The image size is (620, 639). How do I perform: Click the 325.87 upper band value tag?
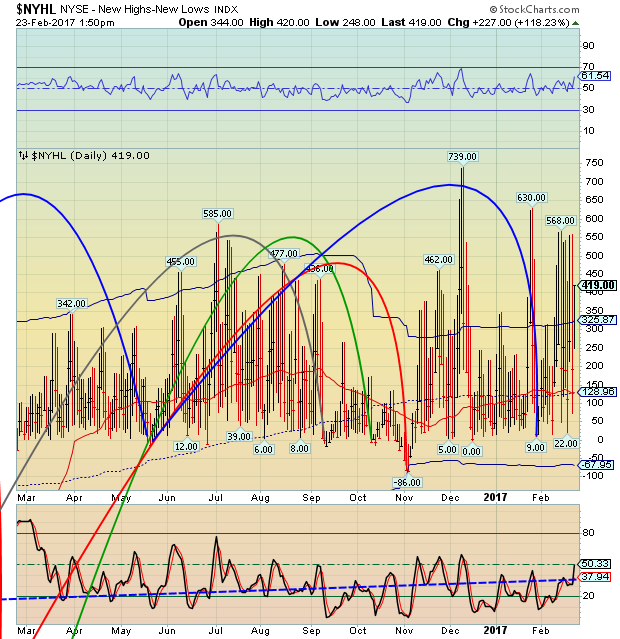coord(597,320)
